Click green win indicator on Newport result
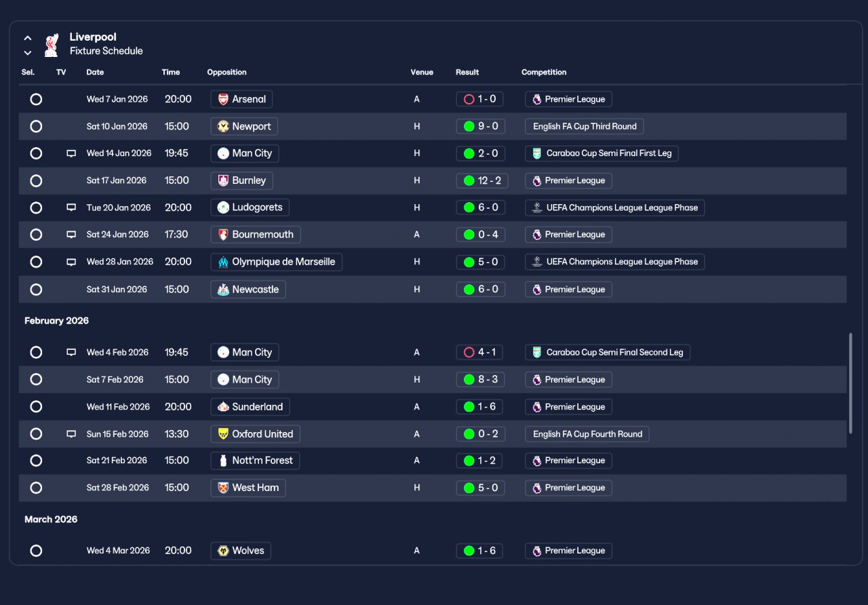 tap(469, 126)
